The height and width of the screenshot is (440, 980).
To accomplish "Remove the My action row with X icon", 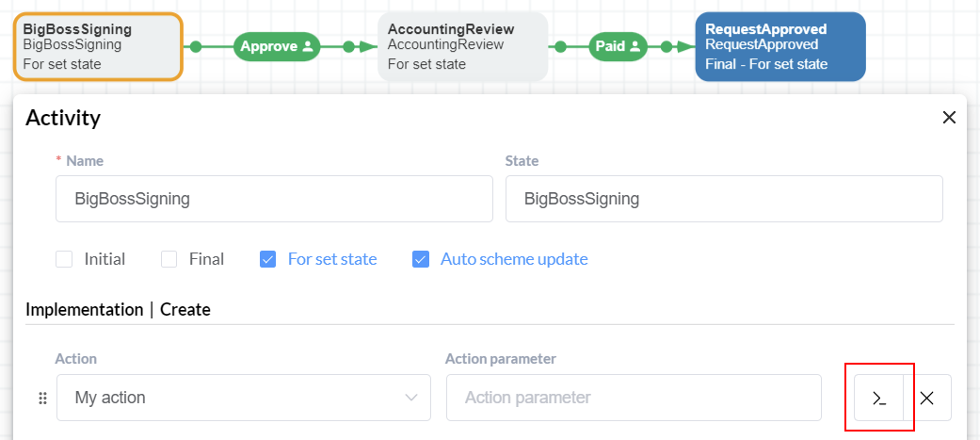I will point(927,398).
